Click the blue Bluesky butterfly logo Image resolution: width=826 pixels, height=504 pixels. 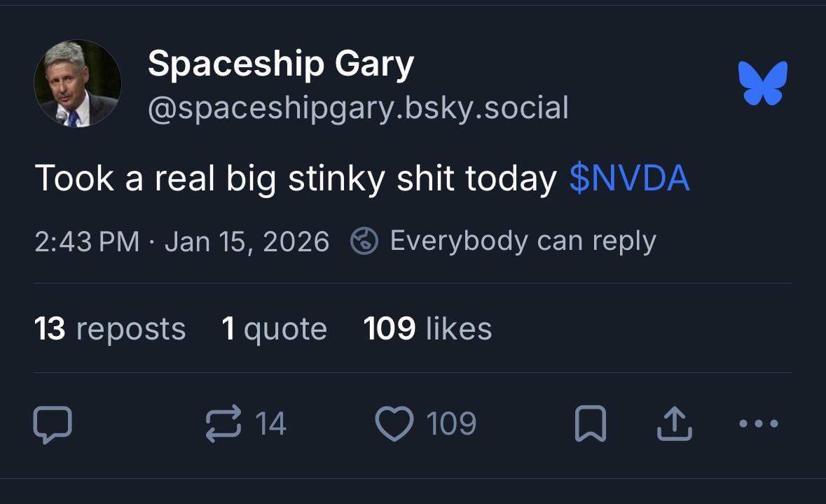coord(763,83)
